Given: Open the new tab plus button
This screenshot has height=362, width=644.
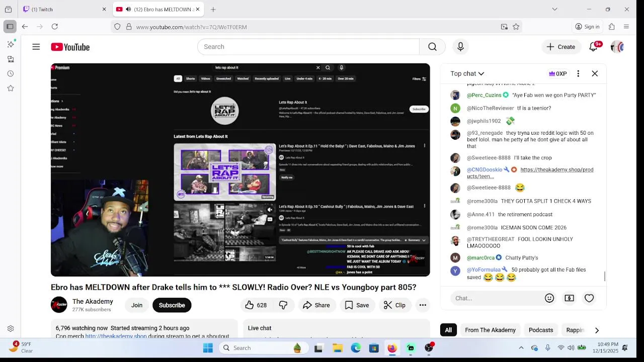Looking at the screenshot, I should click(x=213, y=10).
